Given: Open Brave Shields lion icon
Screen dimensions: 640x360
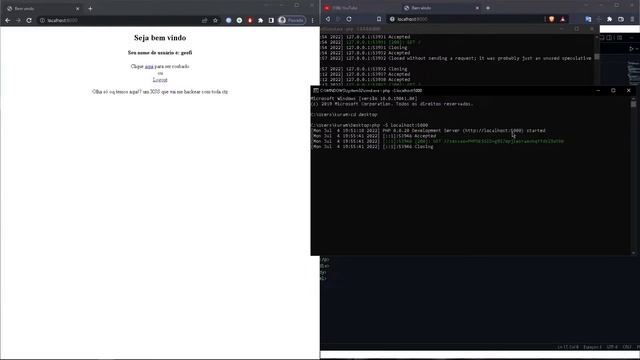Looking at the screenshot, I should [551, 19].
